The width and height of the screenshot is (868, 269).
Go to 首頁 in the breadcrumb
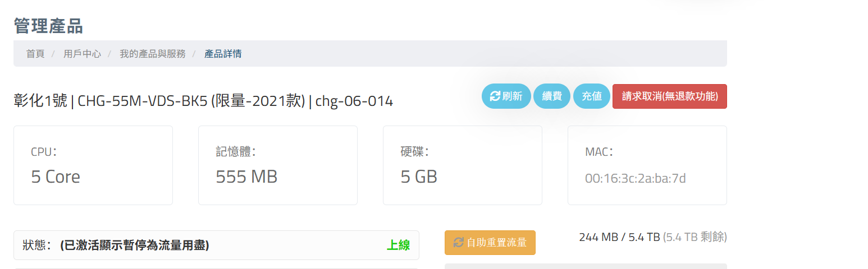pos(35,54)
